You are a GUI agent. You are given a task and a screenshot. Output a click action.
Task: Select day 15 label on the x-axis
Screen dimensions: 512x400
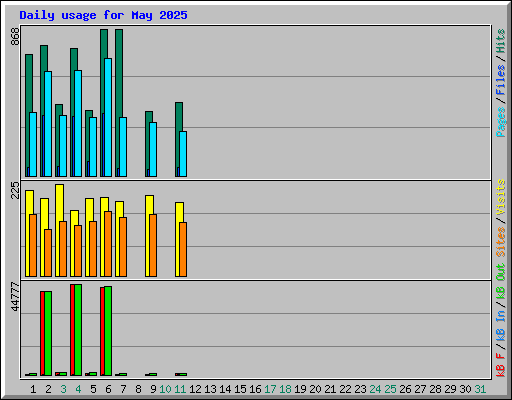click(x=240, y=389)
